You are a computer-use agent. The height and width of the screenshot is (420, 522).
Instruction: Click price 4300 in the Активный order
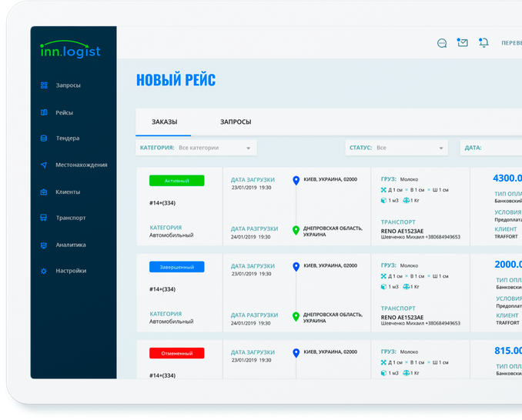(x=507, y=178)
